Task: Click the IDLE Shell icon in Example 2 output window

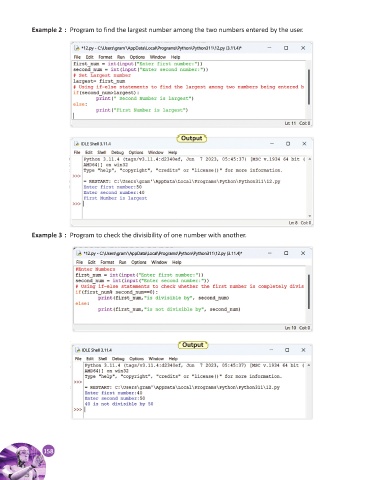Action: (x=77, y=144)
